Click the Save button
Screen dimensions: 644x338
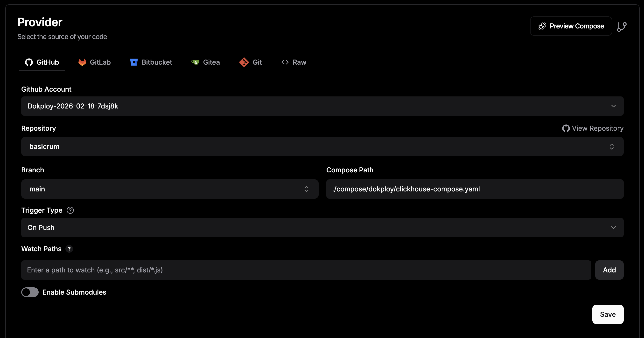coord(608,314)
